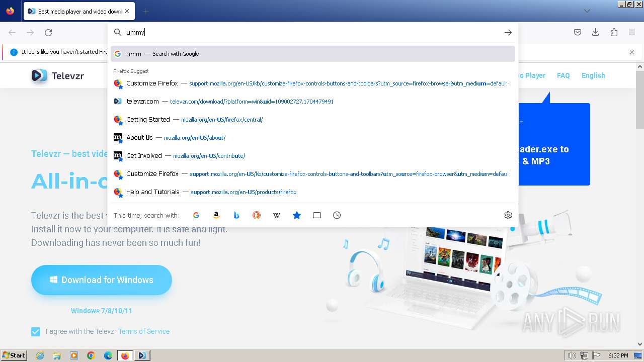The image size is (644, 362).
Task: Search this time with Amazon icon
Action: [216, 215]
